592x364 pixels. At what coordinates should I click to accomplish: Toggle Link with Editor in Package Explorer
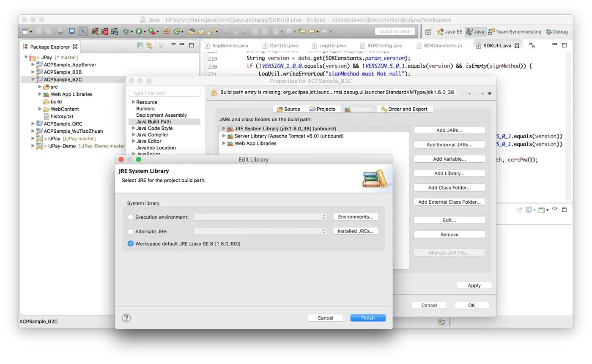point(149,45)
